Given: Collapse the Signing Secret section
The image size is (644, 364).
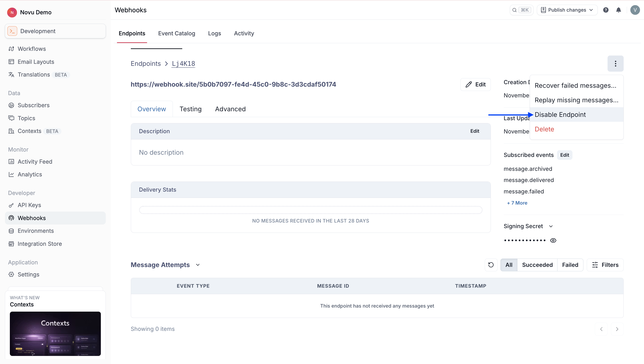Looking at the screenshot, I should point(551,226).
